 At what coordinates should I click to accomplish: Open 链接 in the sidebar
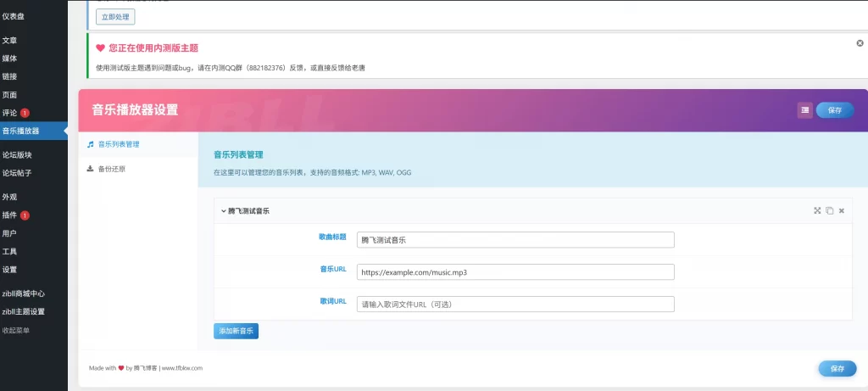point(34,76)
